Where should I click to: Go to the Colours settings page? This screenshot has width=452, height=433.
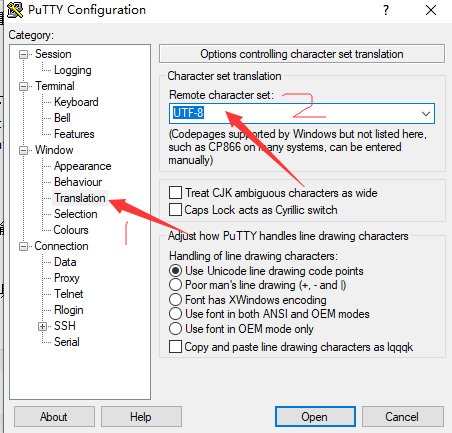tap(71, 230)
